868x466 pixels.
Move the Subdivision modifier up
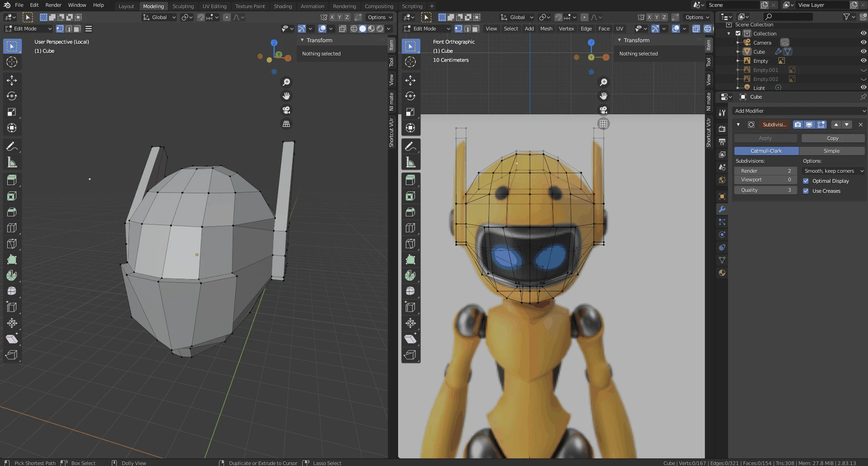pyautogui.click(x=836, y=125)
